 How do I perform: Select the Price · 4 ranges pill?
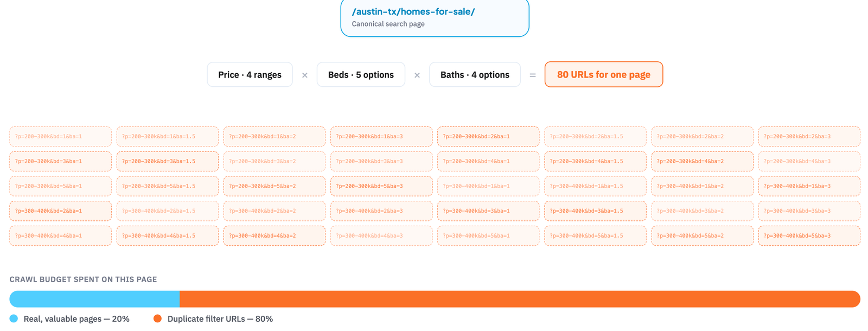[x=250, y=74]
